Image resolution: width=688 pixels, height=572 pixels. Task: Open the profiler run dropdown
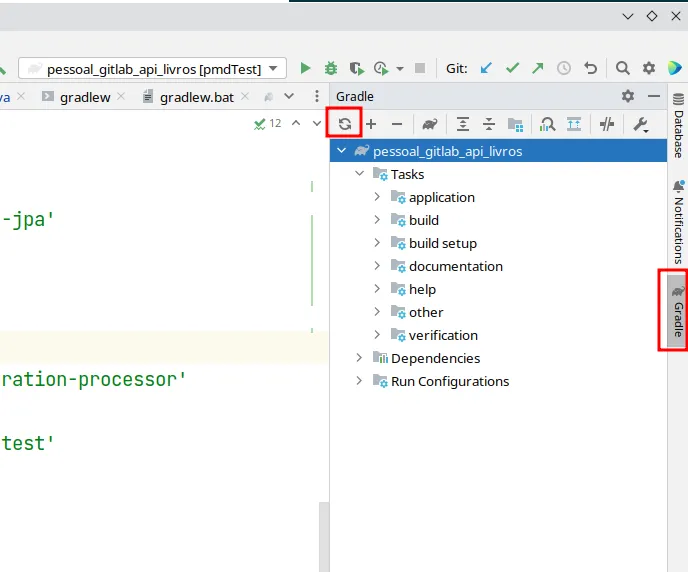click(400, 69)
